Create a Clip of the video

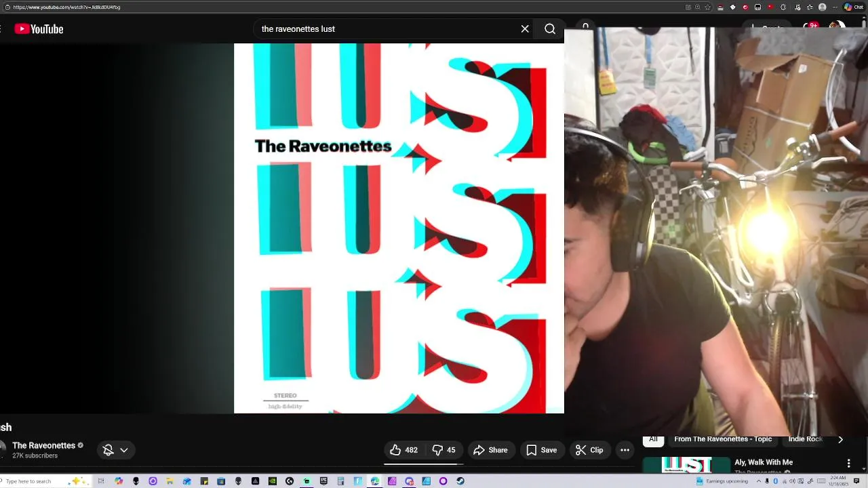pyautogui.click(x=589, y=450)
